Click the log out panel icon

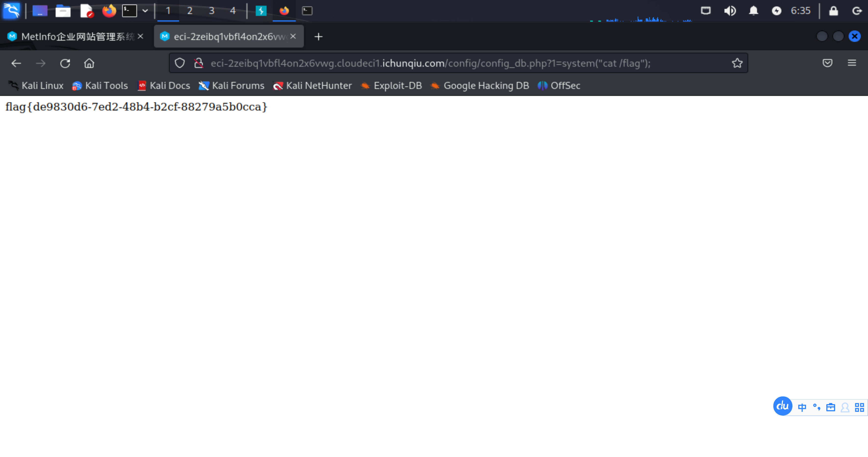pyautogui.click(x=857, y=11)
